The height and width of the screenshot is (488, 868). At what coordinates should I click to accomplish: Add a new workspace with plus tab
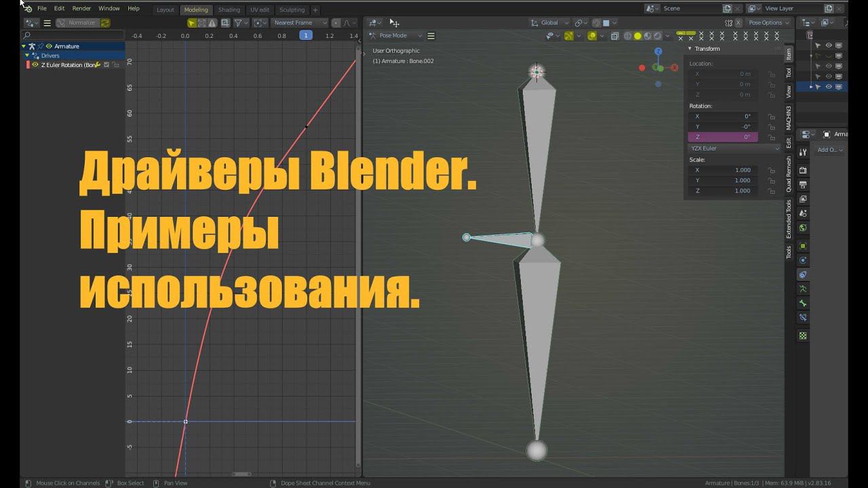(315, 9)
